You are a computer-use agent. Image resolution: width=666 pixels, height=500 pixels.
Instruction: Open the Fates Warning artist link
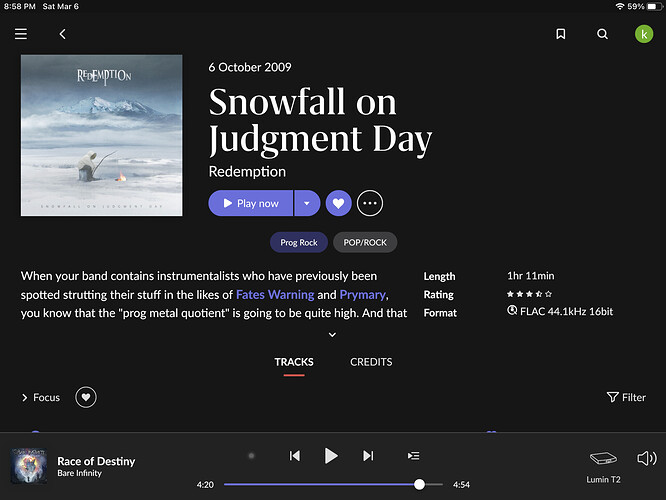(275, 294)
